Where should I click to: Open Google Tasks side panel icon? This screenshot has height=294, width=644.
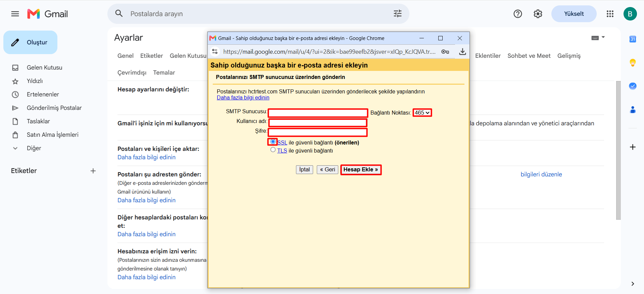pyautogui.click(x=633, y=86)
